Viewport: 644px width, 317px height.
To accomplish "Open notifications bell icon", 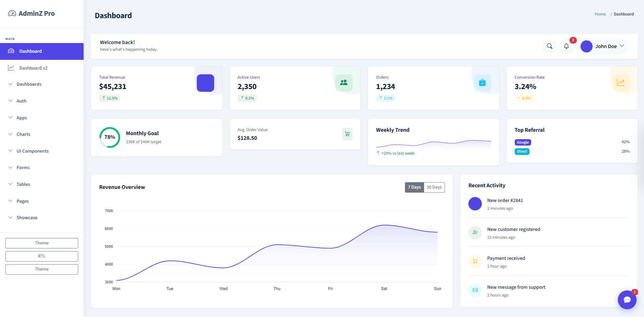I will pyautogui.click(x=566, y=46).
